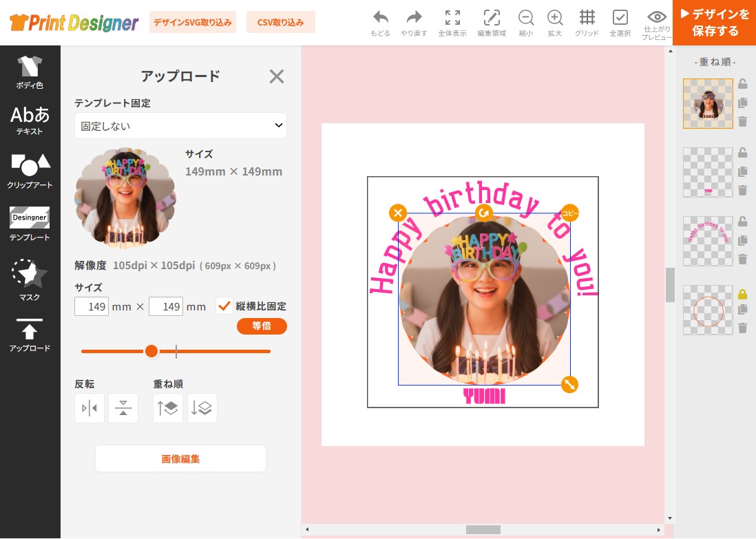This screenshot has height=539, width=756.
Task: Click the orange rotate handle on photo
Action: pos(484,213)
